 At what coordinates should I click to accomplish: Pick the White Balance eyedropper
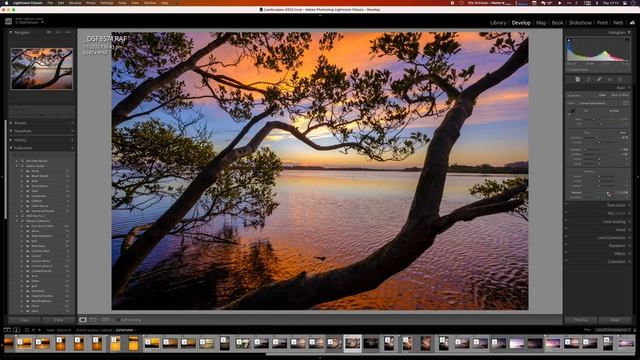571,112
